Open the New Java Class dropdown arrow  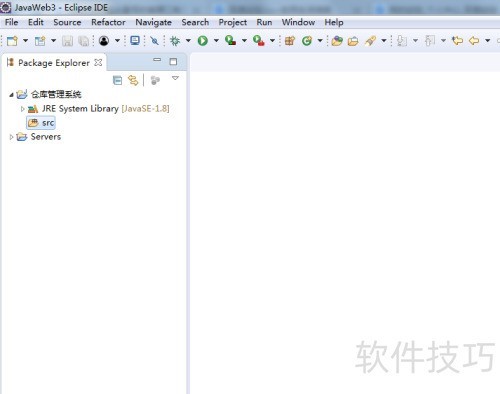(320, 41)
